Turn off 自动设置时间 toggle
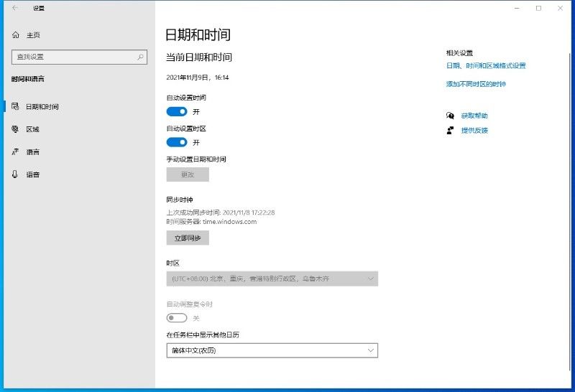The width and height of the screenshot is (575, 392). click(x=177, y=112)
